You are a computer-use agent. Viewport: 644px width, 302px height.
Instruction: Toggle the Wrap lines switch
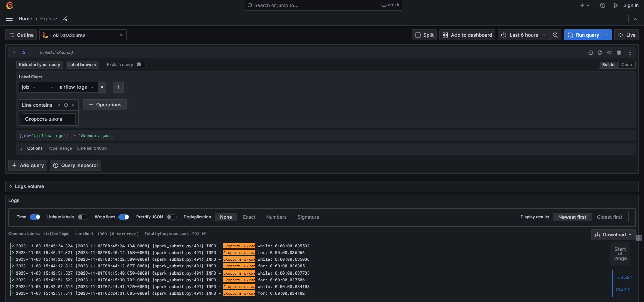point(124,217)
